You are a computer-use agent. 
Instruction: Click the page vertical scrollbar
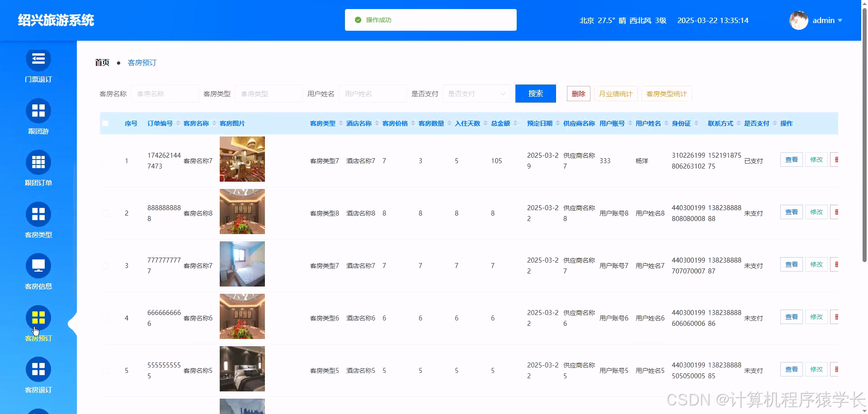pyautogui.click(x=864, y=136)
